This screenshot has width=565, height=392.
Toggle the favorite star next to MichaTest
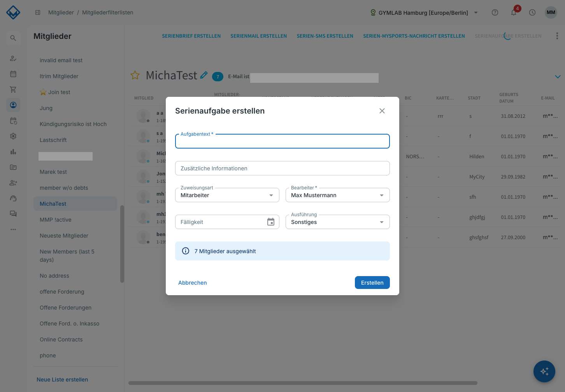(135, 75)
